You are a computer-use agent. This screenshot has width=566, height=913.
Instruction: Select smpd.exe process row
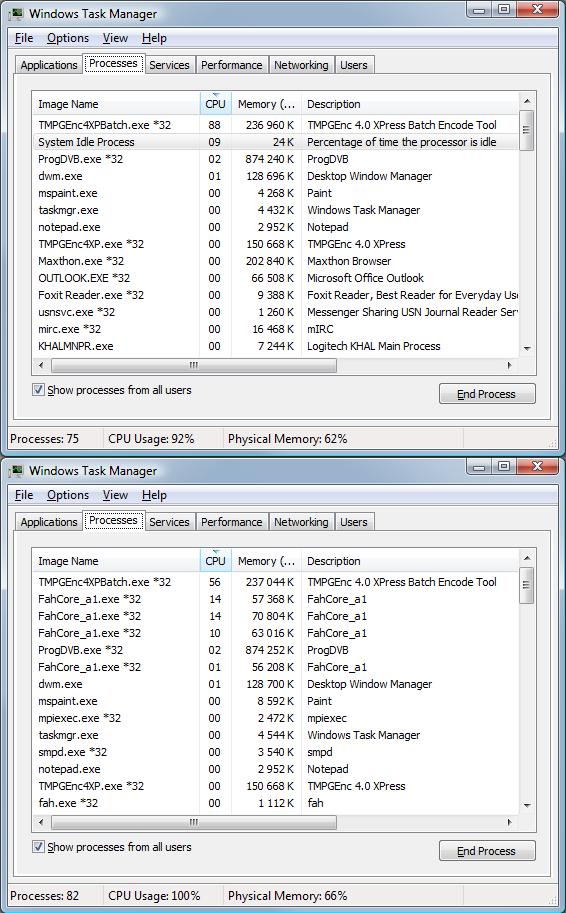pyautogui.click(x=275, y=752)
